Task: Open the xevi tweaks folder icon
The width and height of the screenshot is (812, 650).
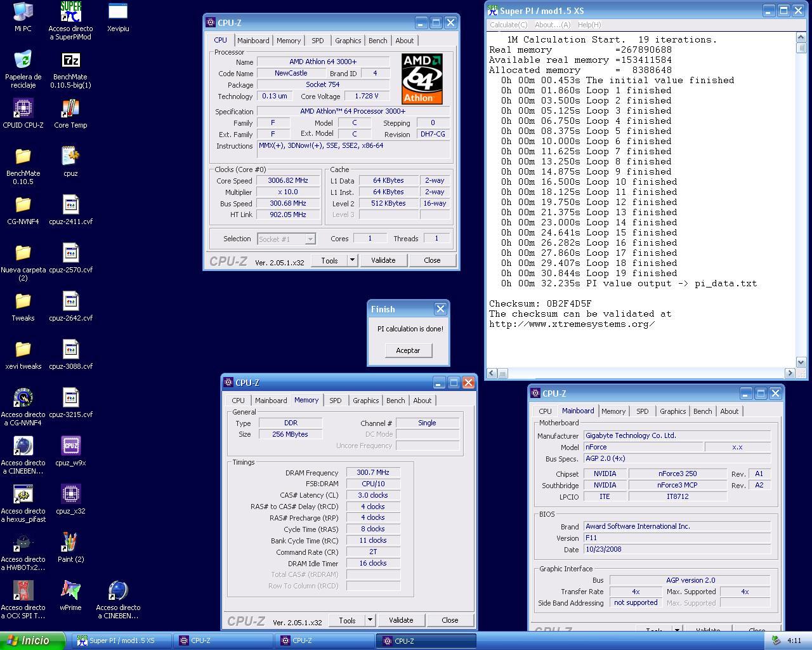Action: (23, 349)
